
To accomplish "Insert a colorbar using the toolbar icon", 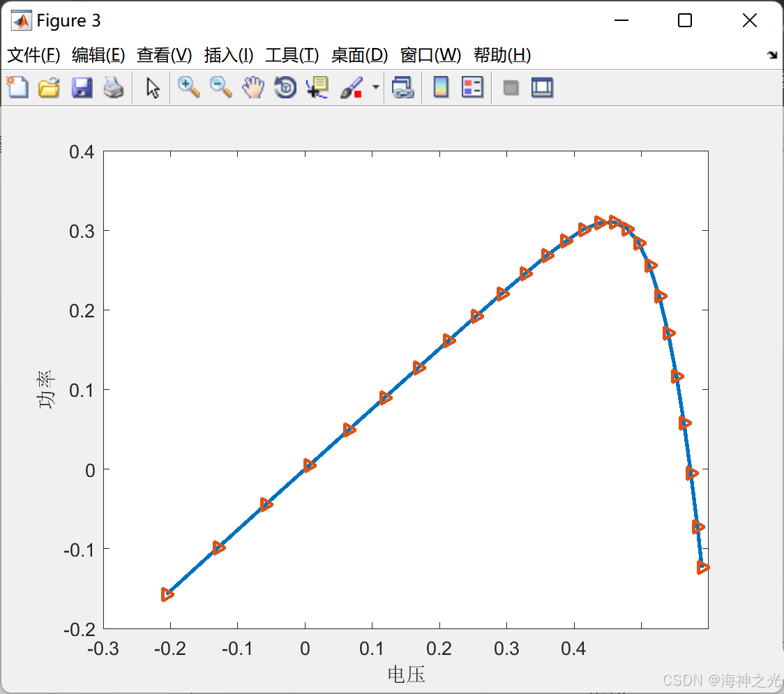I will [441, 87].
